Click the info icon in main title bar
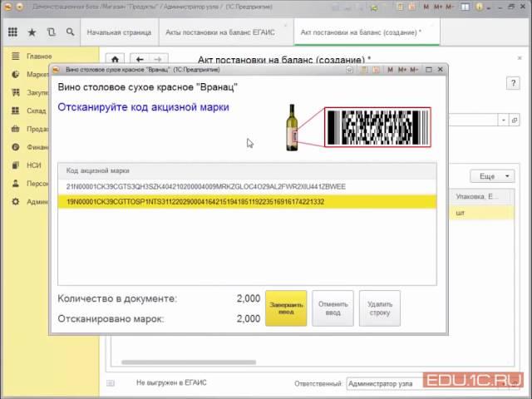The image size is (532, 399). coord(480,7)
